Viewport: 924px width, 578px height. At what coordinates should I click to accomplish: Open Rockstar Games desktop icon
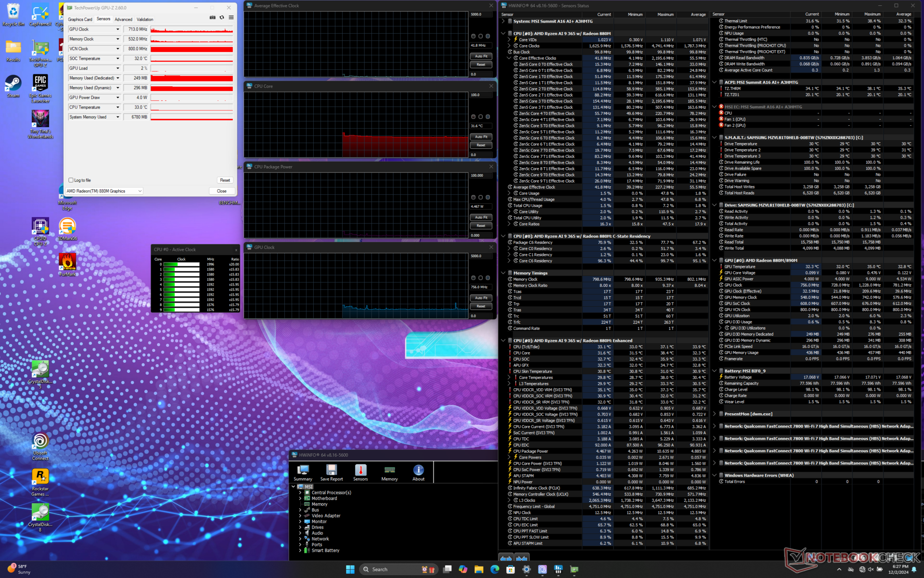point(40,482)
